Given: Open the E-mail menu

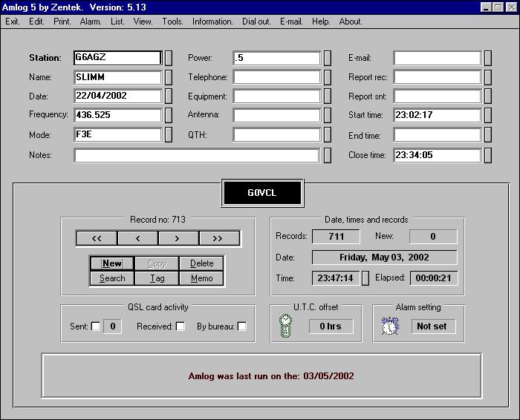Looking at the screenshot, I should point(291,22).
